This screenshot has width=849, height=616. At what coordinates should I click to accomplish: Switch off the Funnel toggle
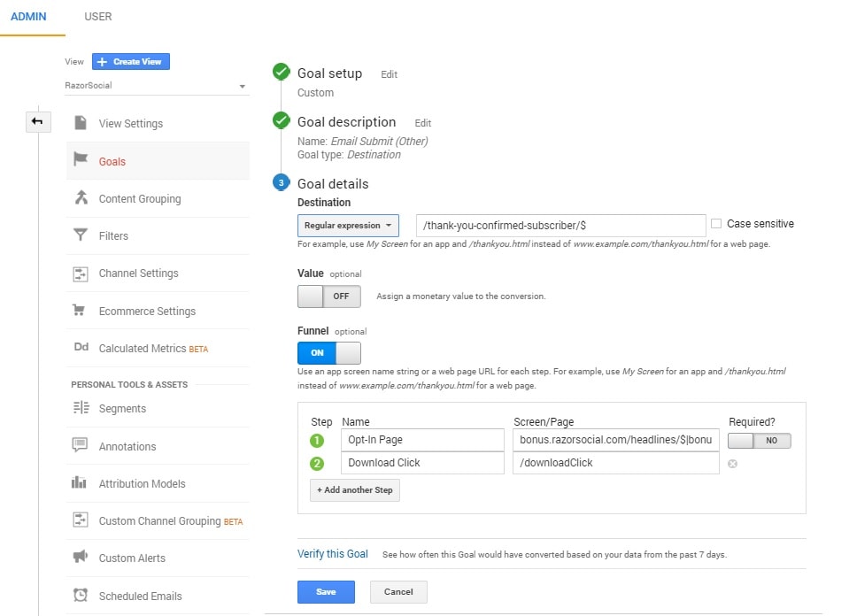(328, 353)
